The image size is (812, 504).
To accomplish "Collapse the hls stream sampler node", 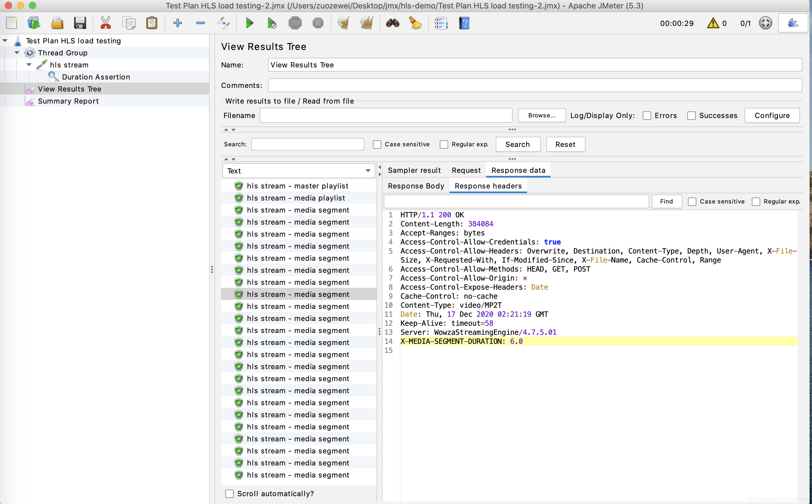I will [29, 65].
